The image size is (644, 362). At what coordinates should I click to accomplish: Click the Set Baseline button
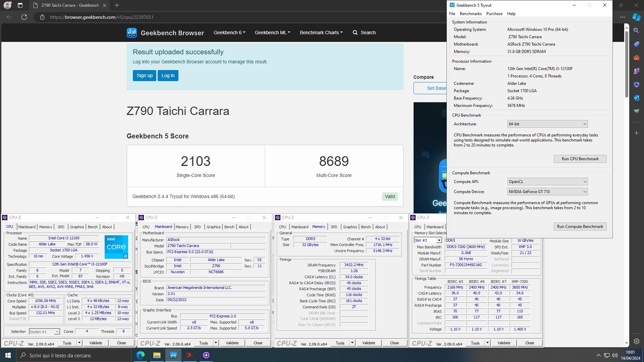click(430, 88)
